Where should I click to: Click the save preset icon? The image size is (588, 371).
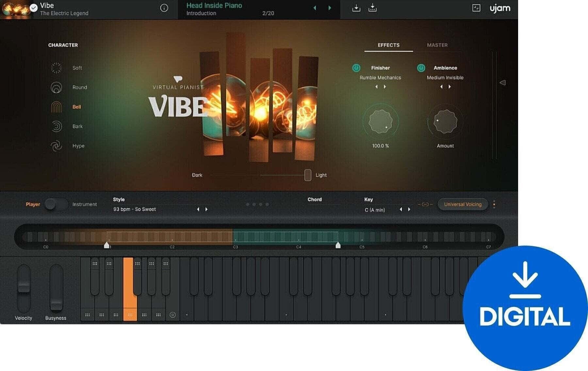coord(356,8)
